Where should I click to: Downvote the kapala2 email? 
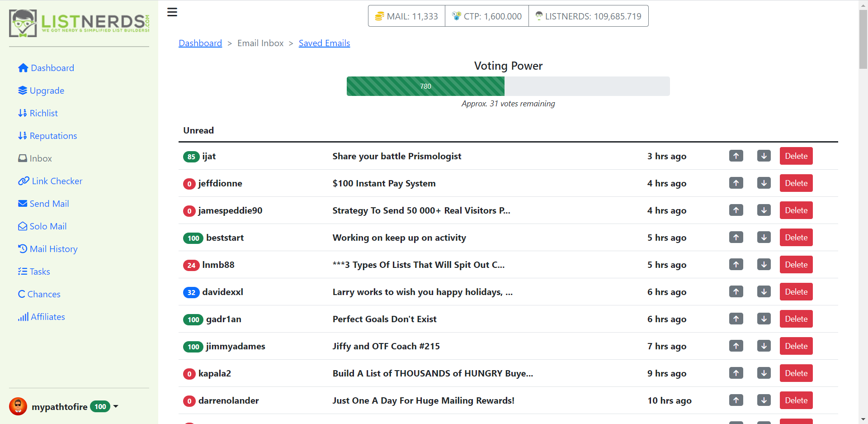coord(764,373)
